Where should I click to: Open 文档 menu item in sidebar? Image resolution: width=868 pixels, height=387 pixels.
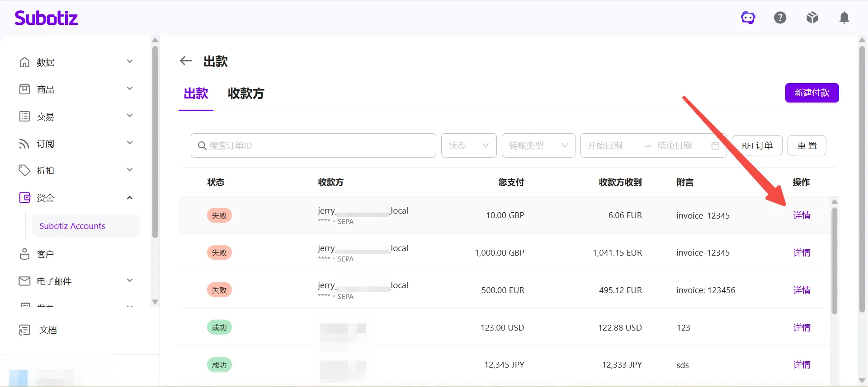pyautogui.click(x=48, y=330)
